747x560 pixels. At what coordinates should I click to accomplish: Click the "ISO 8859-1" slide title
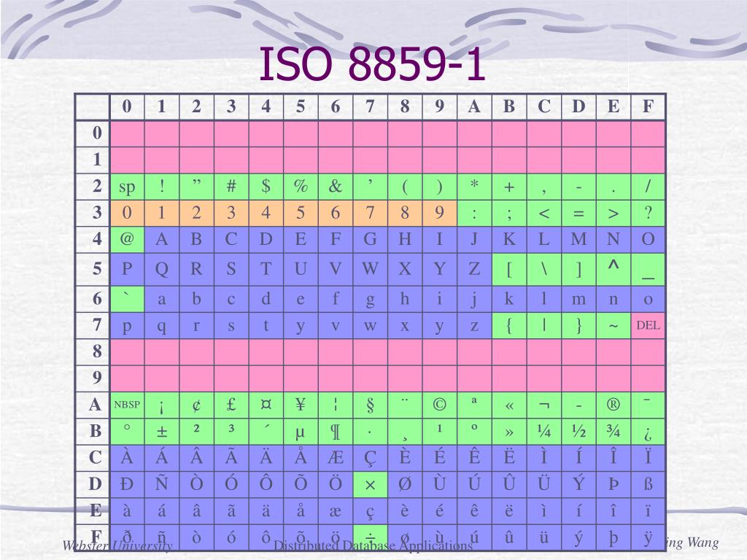point(372,64)
